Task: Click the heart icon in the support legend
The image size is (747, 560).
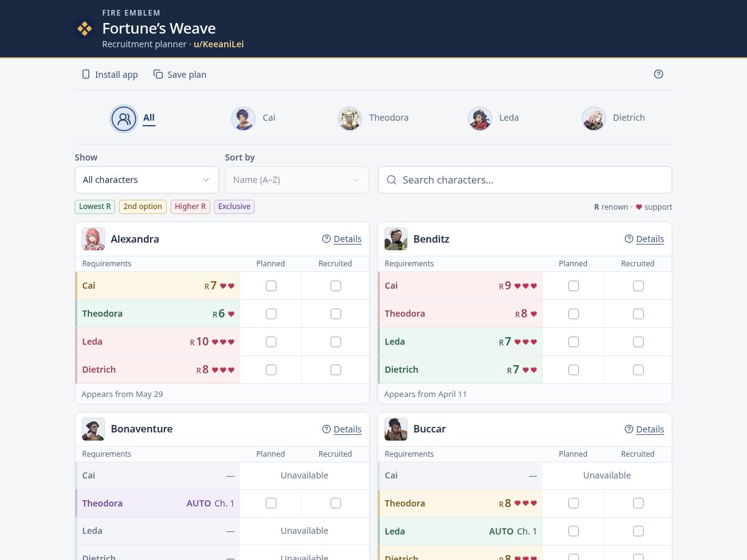Action: pos(639,207)
